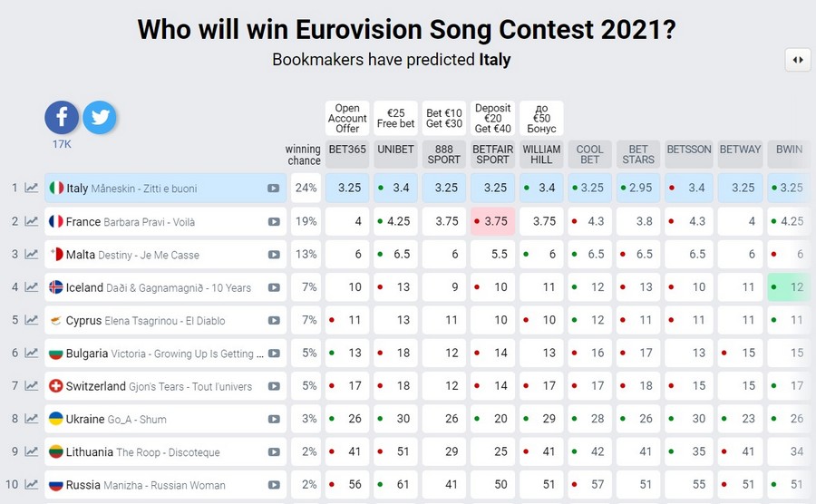Share on Twitter using the bird icon
This screenshot has width=816, height=504.
pos(100,118)
